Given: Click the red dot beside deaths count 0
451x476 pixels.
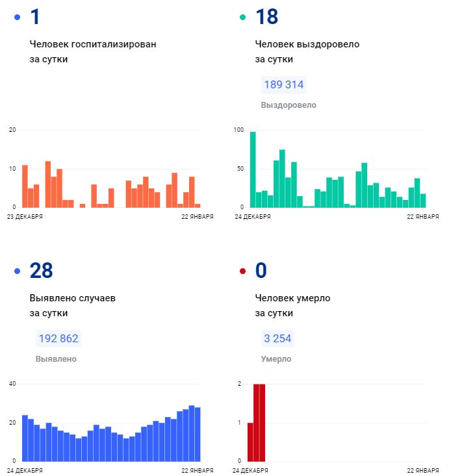Looking at the screenshot, I should click(242, 271).
